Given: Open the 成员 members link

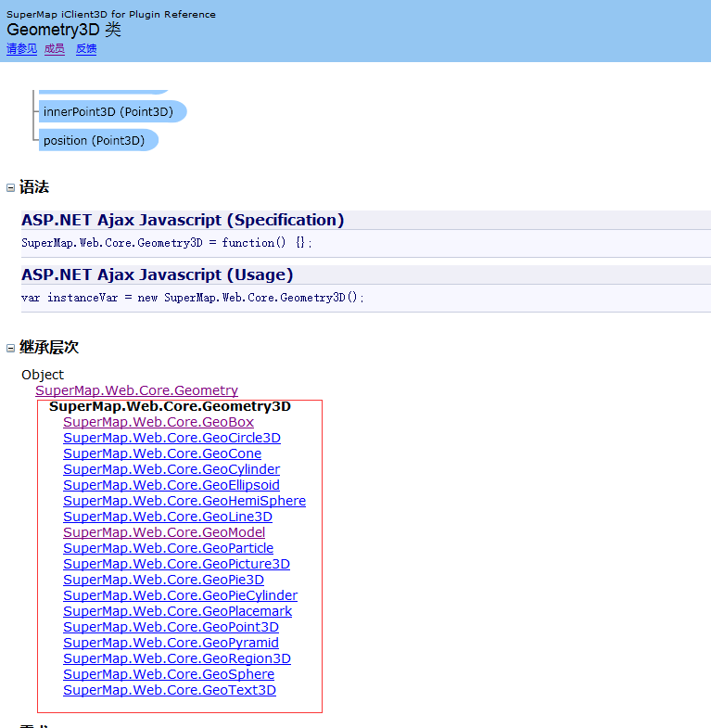Looking at the screenshot, I should pos(55,49).
